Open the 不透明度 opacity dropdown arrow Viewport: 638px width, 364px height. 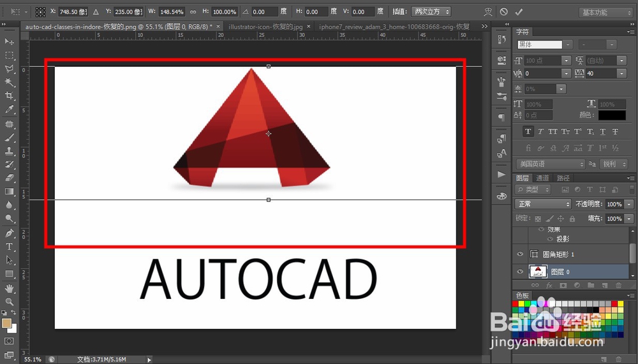629,204
